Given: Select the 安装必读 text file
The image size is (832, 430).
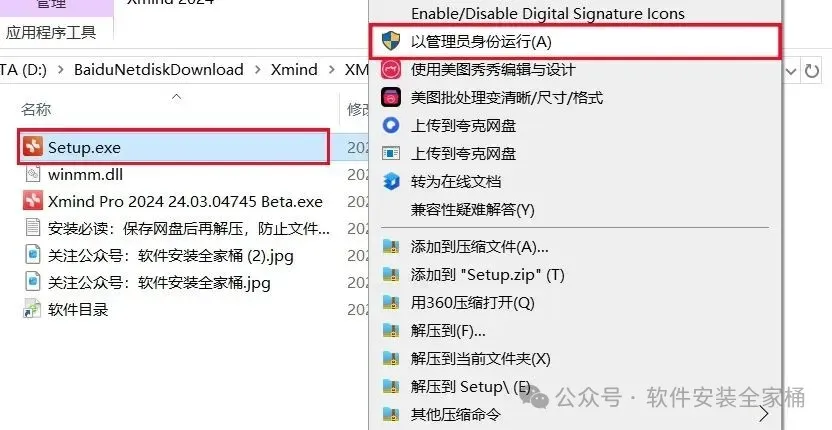Looking at the screenshot, I should 175,228.
